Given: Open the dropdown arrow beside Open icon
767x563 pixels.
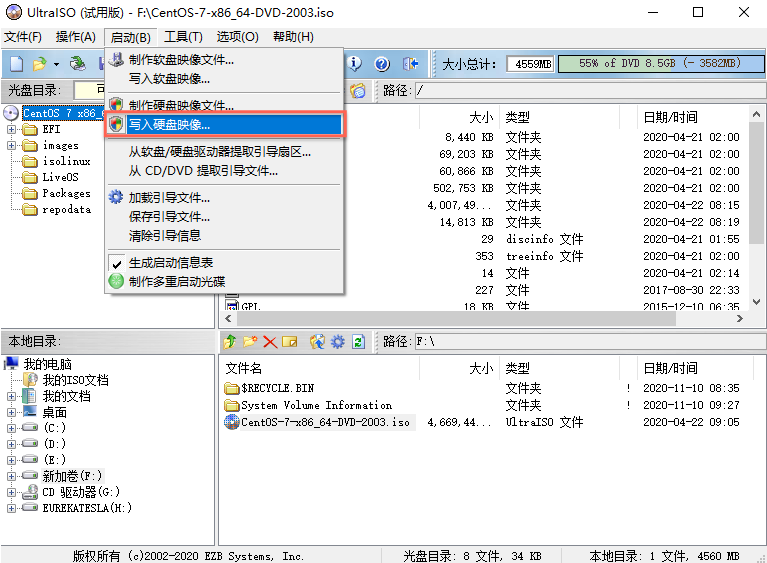Looking at the screenshot, I should click(56, 64).
